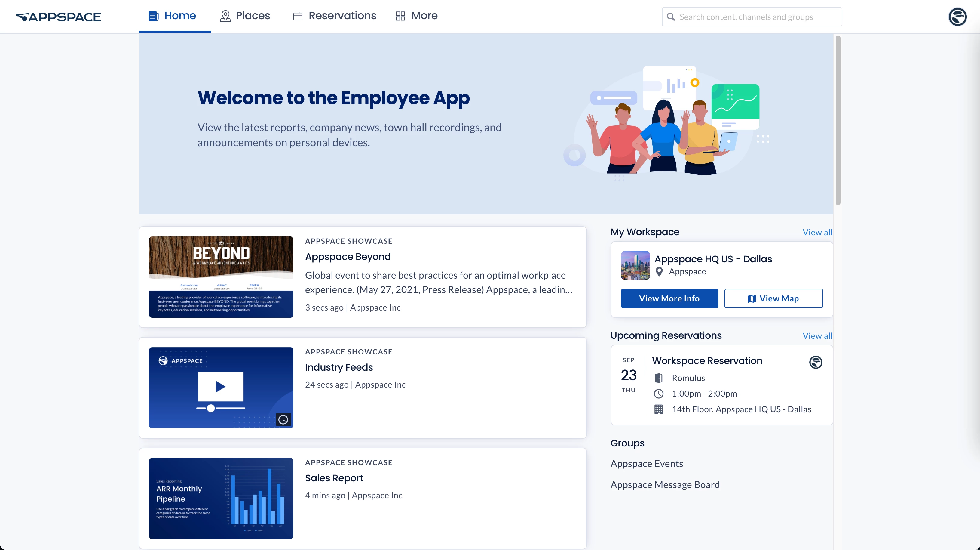
Task: Click the location pin icon beside Appspace
Action: [x=659, y=272]
